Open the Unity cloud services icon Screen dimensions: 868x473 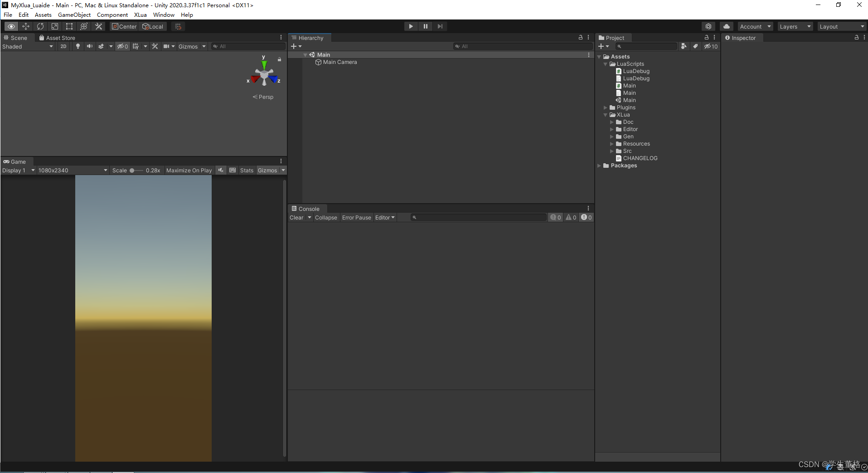pyautogui.click(x=727, y=26)
